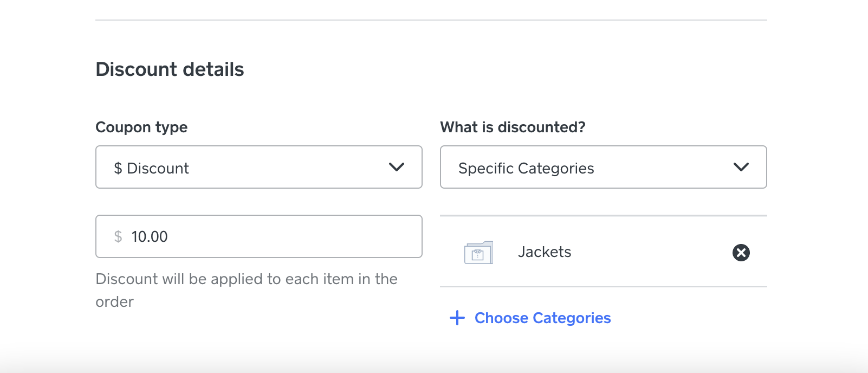Click the word "order" in the helper text
This screenshot has height=373, width=868.
tap(114, 302)
